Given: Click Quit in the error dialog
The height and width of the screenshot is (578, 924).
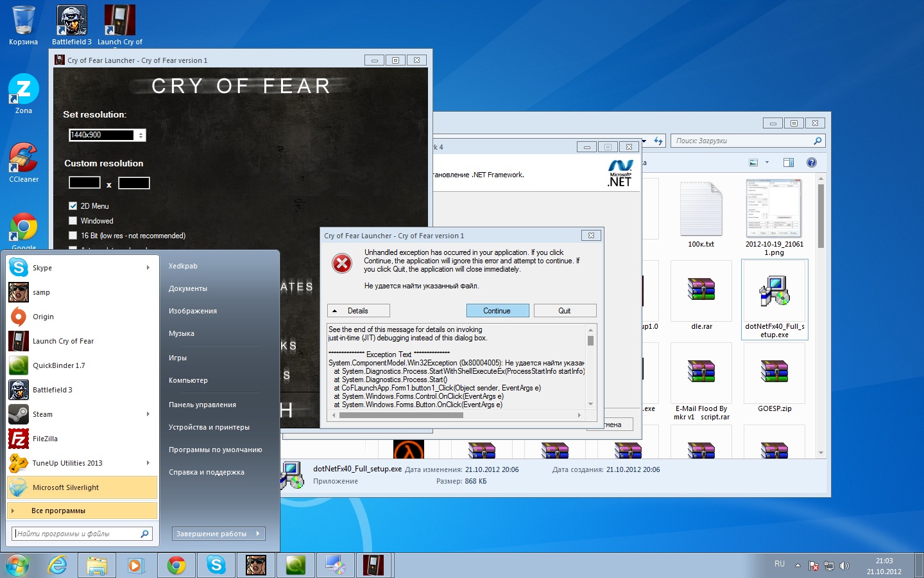Looking at the screenshot, I should 565,311.
